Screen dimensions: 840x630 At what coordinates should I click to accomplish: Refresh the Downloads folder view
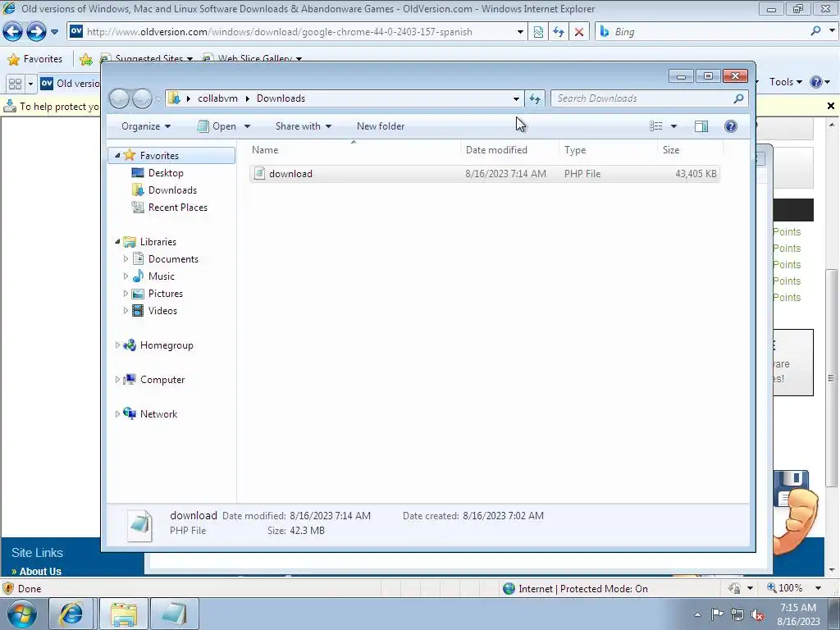click(535, 98)
